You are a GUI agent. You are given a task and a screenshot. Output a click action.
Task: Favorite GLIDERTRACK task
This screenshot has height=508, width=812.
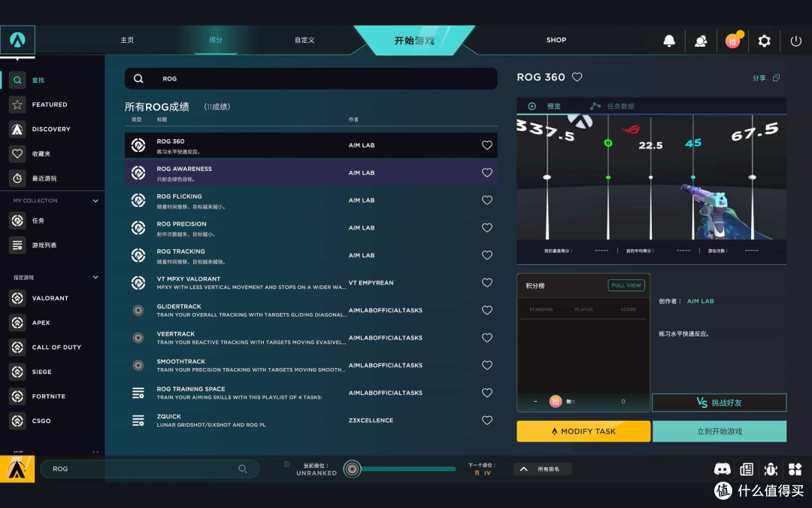click(486, 310)
